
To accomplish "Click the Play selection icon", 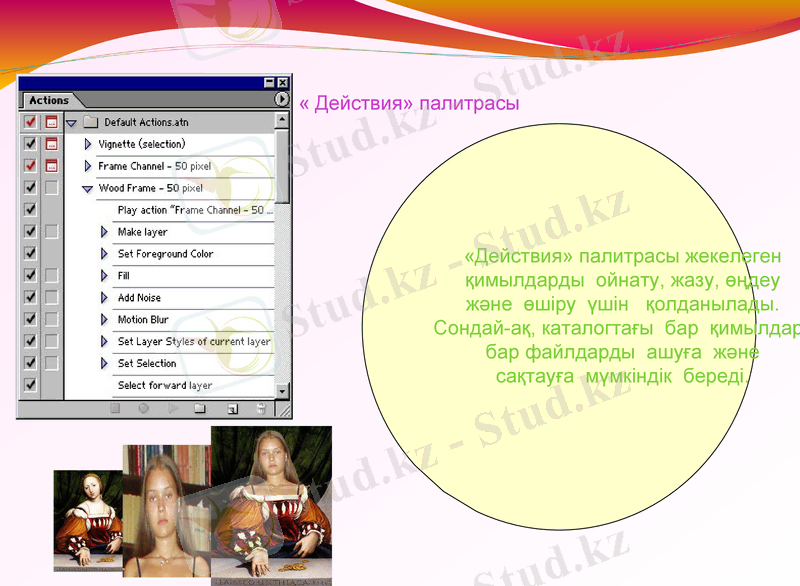I will pos(173,407).
